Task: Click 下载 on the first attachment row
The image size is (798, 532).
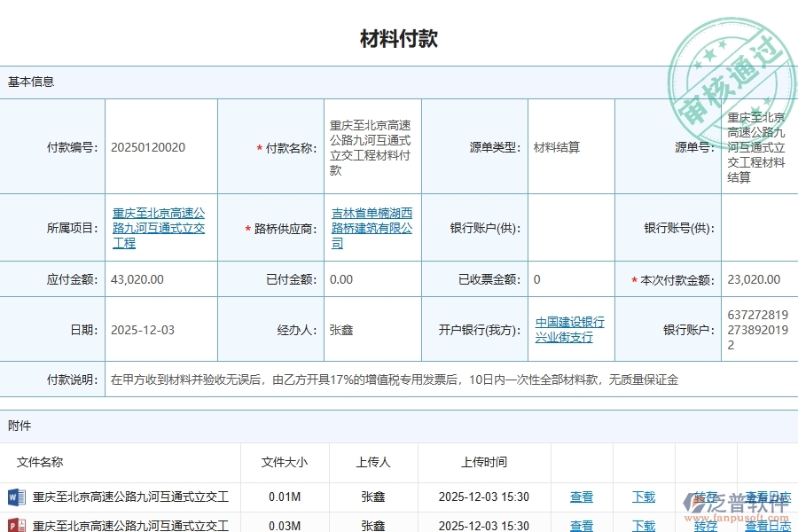Action: coord(643,497)
